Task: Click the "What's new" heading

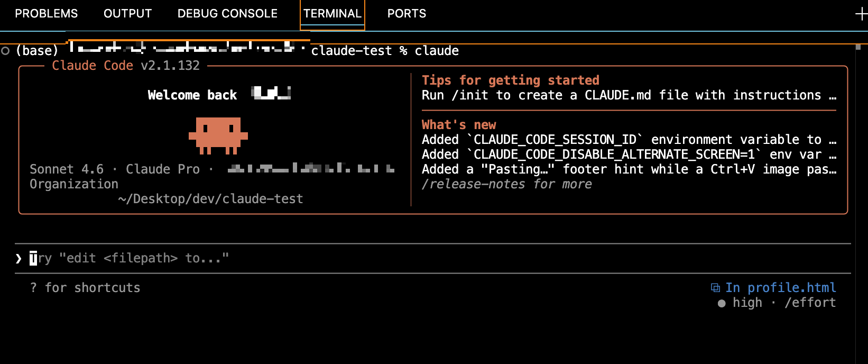Action: (x=459, y=125)
